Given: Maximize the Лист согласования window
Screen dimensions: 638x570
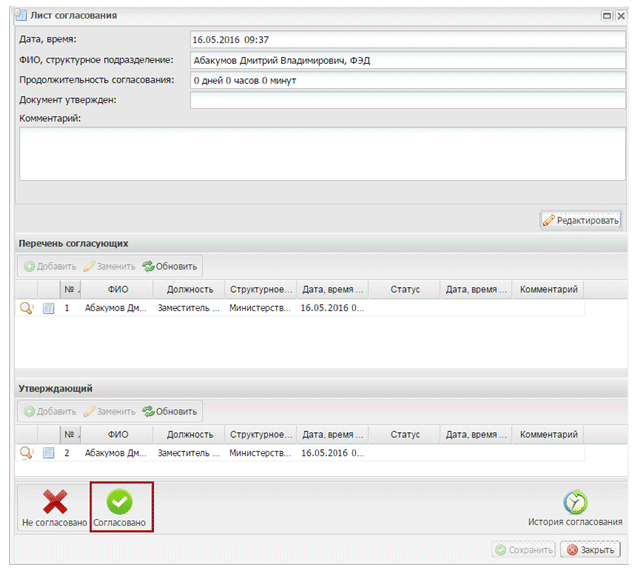Looking at the screenshot, I should [606, 16].
